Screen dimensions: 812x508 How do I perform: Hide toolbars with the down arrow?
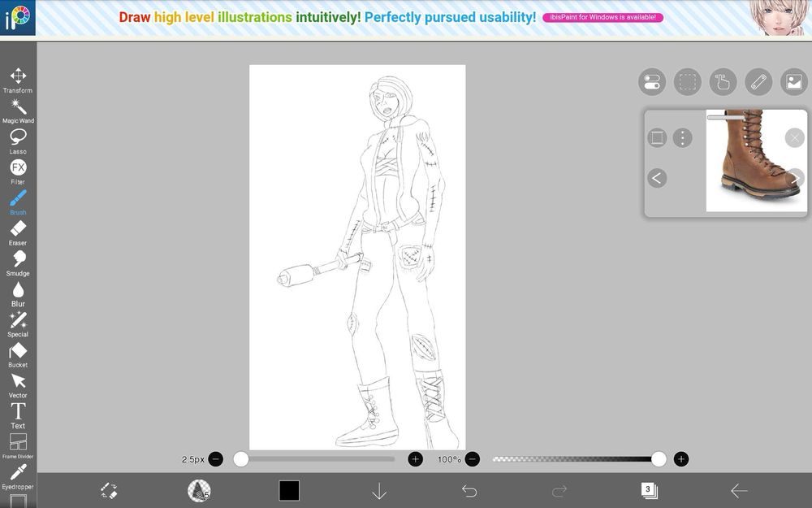click(379, 490)
